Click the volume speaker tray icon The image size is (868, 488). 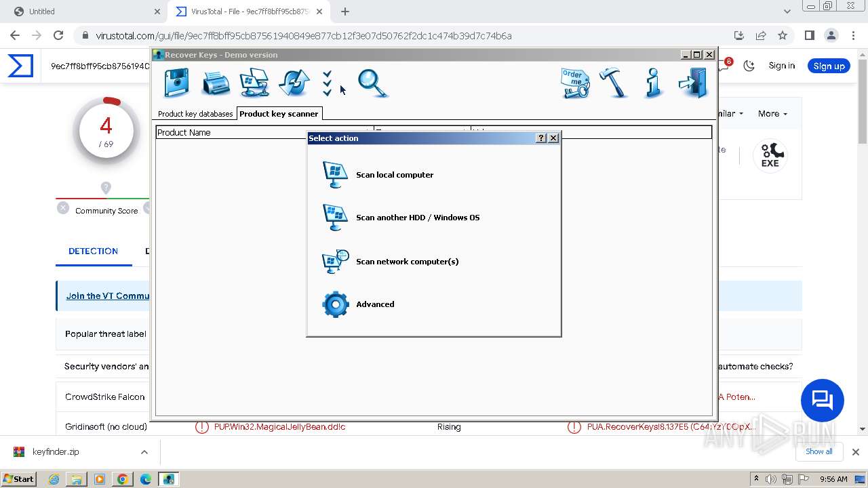click(x=772, y=479)
